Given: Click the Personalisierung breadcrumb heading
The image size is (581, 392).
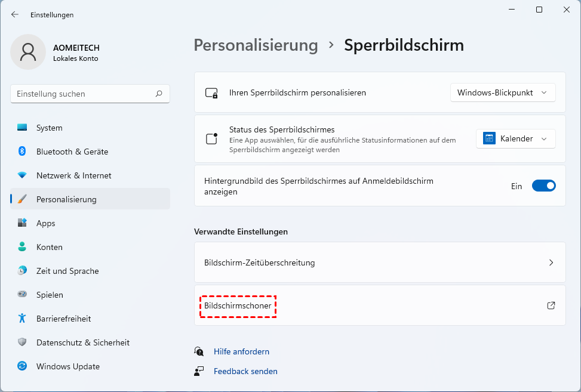Looking at the screenshot, I should [256, 45].
